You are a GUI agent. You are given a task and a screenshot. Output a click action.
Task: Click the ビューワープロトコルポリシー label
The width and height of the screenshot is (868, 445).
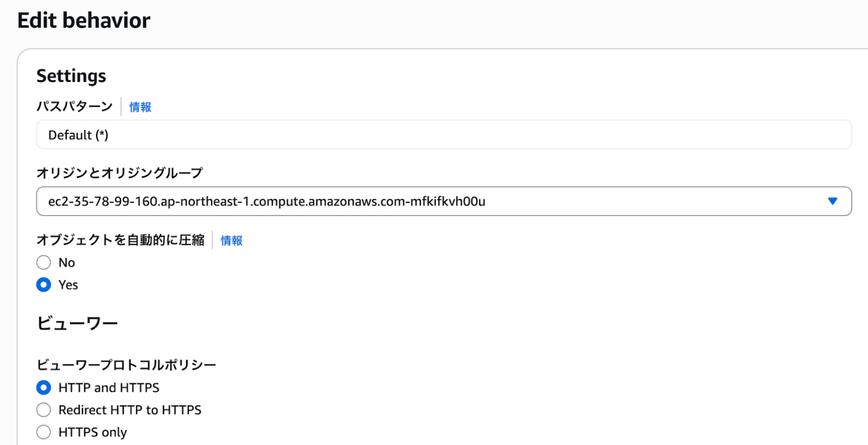coord(125,364)
